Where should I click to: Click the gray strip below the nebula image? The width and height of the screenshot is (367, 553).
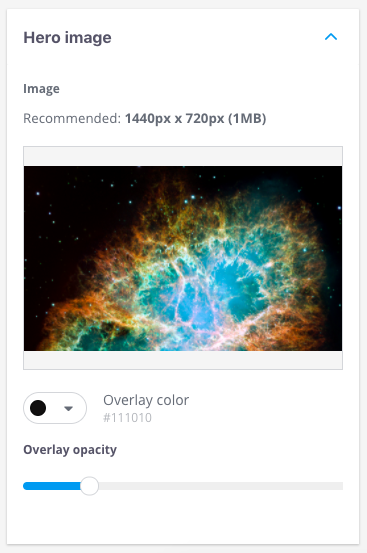(x=183, y=360)
